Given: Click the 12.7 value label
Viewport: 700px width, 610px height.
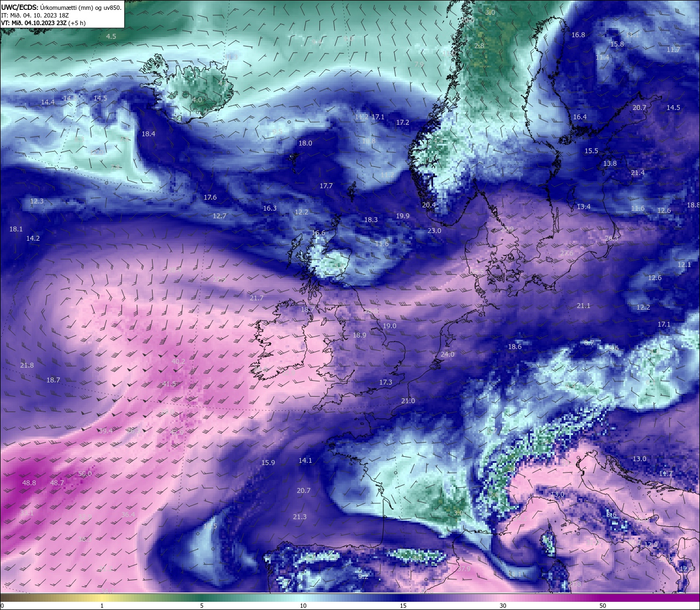Looking at the screenshot, I should coord(219,216).
